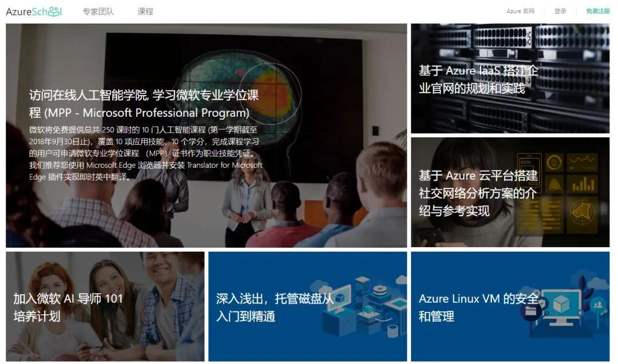Screen dimensions: 618x364
Task: Open the classroom AI banner image
Action: click(x=206, y=135)
